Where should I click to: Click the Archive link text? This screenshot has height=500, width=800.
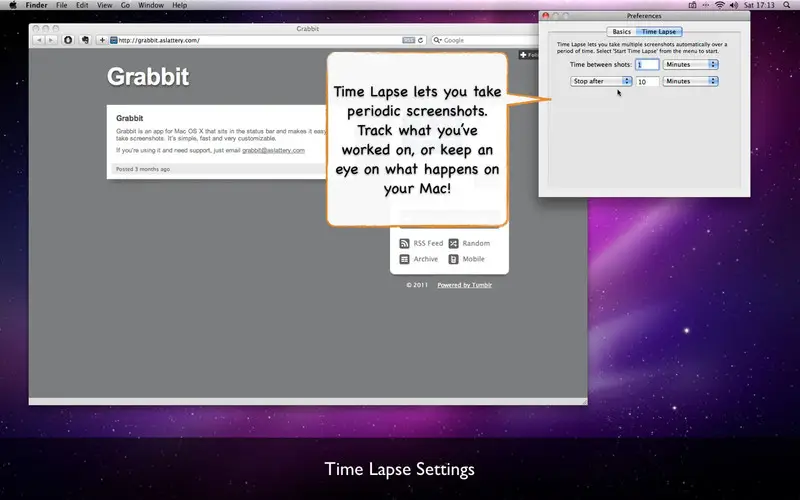tap(426, 259)
